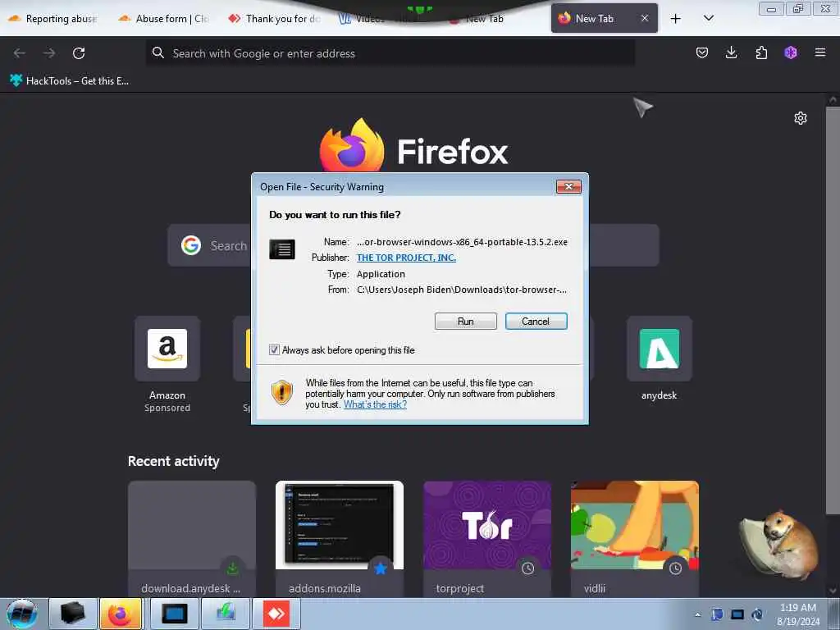Click the Firefox taskbar icon
This screenshot has height=630, width=840.
121,614
